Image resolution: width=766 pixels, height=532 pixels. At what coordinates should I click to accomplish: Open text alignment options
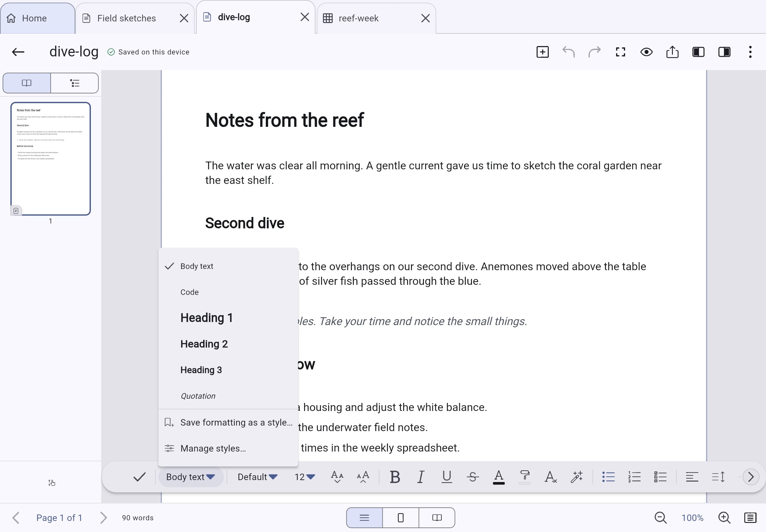pos(692,477)
